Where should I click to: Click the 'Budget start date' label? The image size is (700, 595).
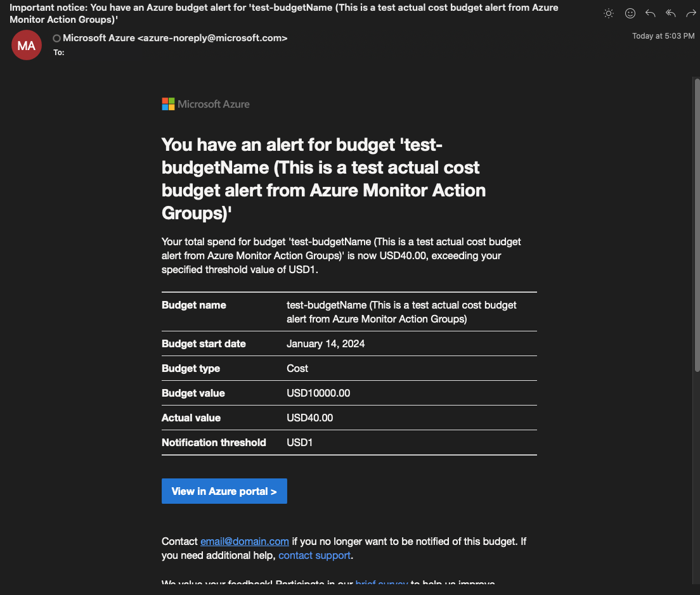pos(204,344)
